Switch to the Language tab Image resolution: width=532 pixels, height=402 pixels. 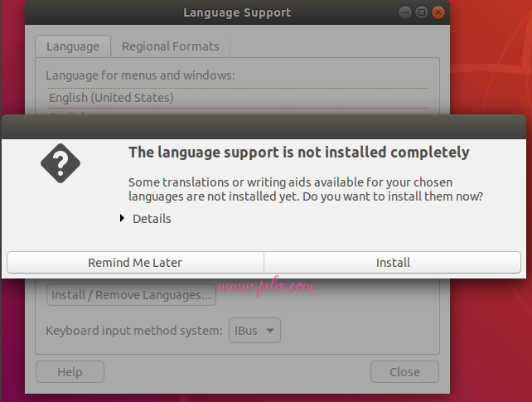pyautogui.click(x=72, y=46)
